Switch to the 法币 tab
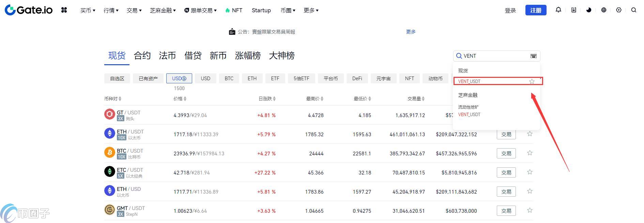The width and height of the screenshot is (644, 223). (x=167, y=56)
